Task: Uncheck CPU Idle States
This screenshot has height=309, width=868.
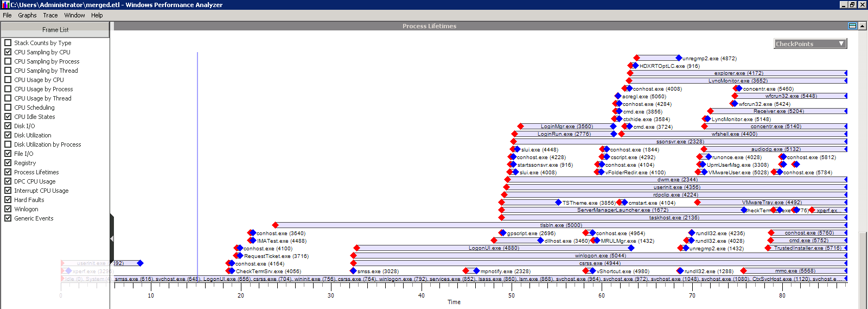Action: pyautogui.click(x=8, y=116)
